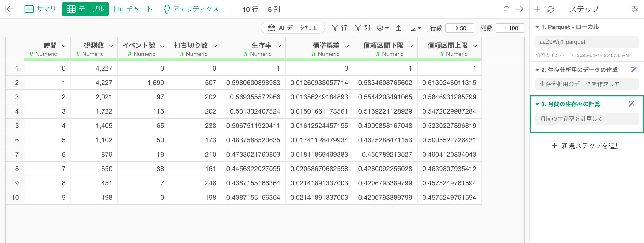The width and height of the screenshot is (644, 243).
Task: Click the import timestamp 2025-04-14 9:48:36 AM
Action: (603, 55)
